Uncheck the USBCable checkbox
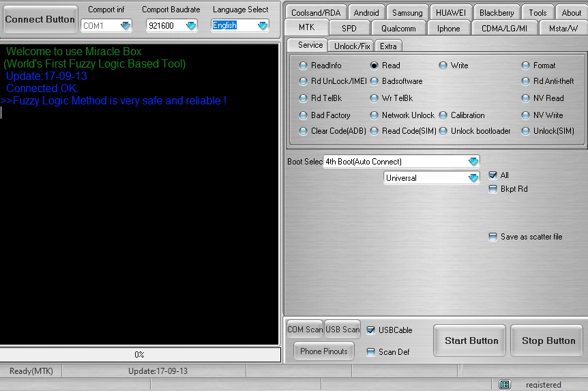The image size is (588, 391). click(x=371, y=330)
